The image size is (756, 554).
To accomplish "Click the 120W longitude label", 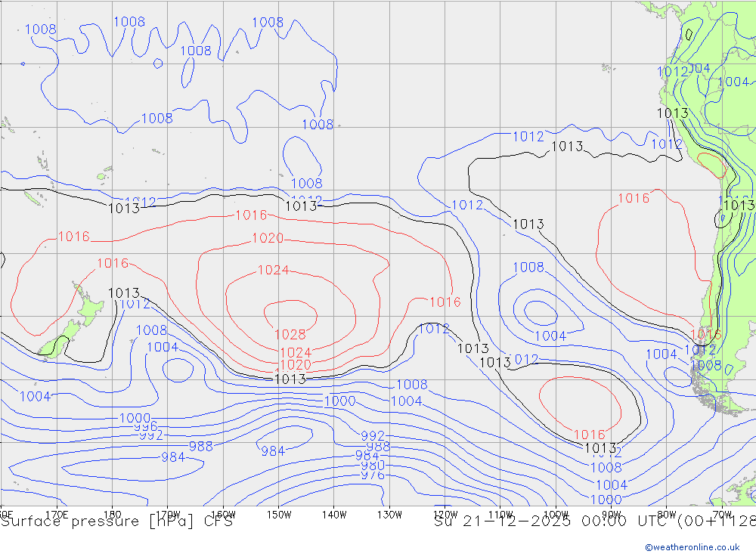I will coord(445,515).
